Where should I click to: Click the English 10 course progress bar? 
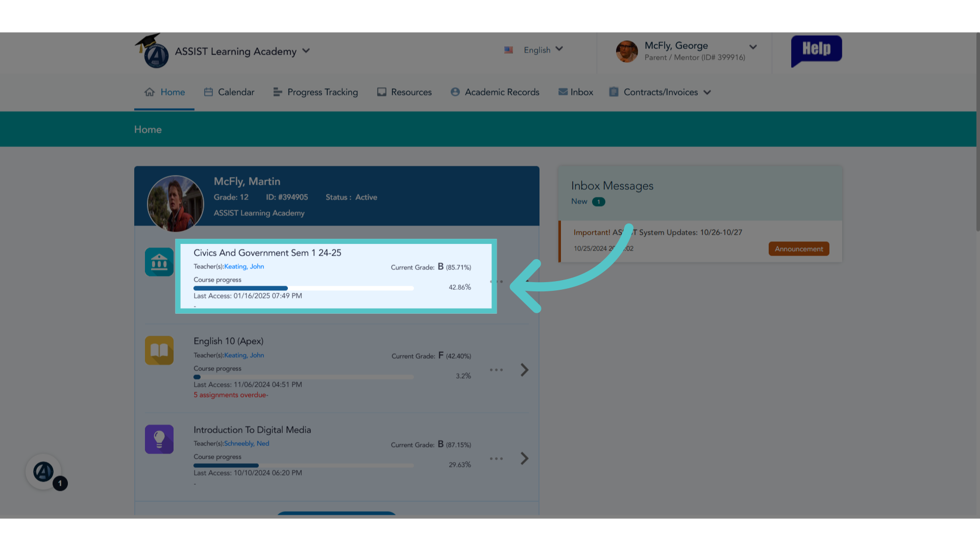(304, 377)
